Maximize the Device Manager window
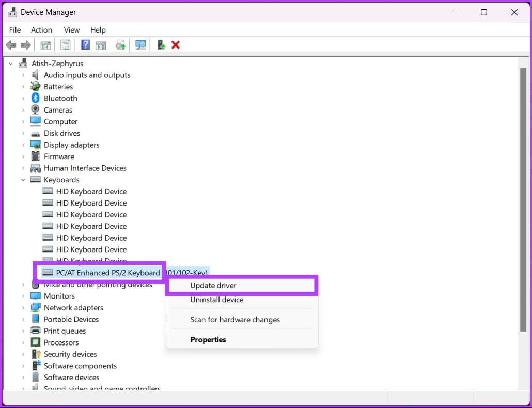Image resolution: width=532 pixels, height=408 pixels. [x=484, y=12]
